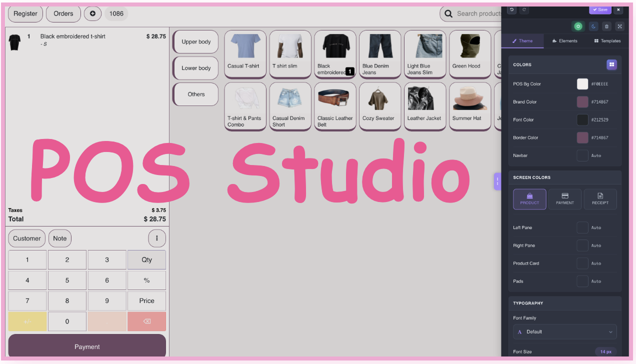The width and height of the screenshot is (636, 364).
Task: Open the Brand Color swatch
Action: pos(582,102)
